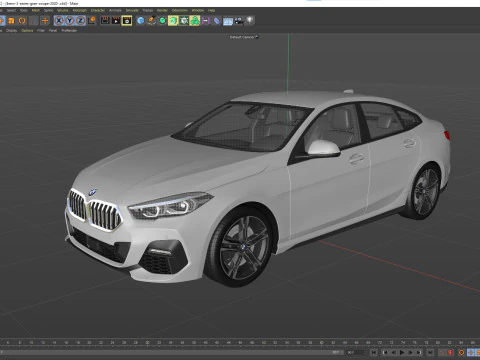Open viewport Panel menu
This screenshot has width=480, height=360.
53,30
